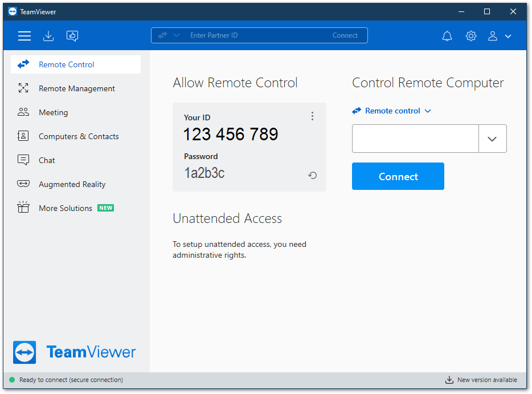This screenshot has height=394, width=532.
Task: Click the Control Remote Computer heading
Action: tap(428, 83)
